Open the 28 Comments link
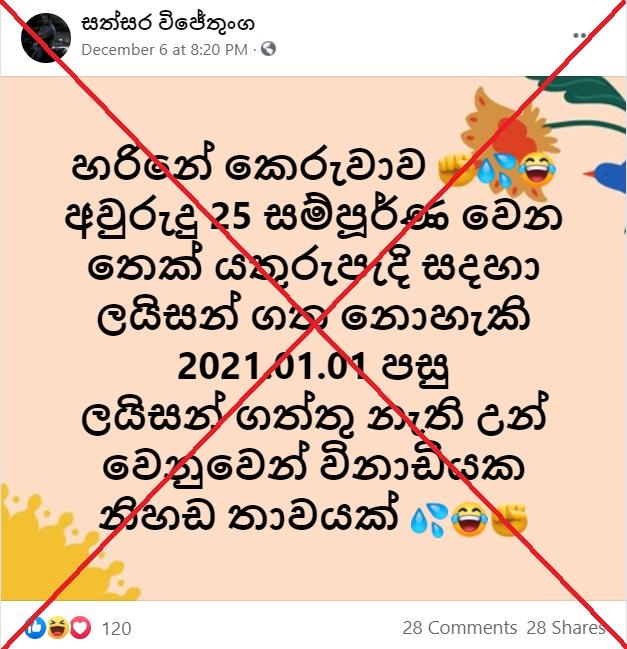The width and height of the screenshot is (627, 649). coord(459,628)
